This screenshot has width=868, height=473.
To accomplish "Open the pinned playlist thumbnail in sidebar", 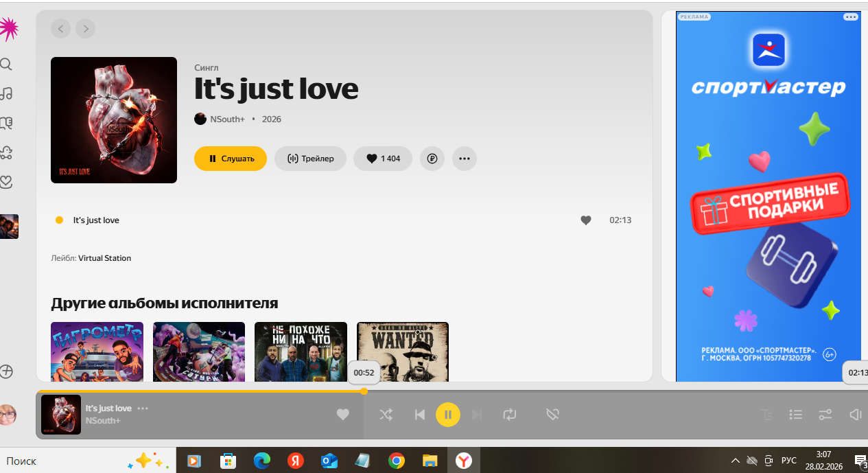I will [9, 226].
